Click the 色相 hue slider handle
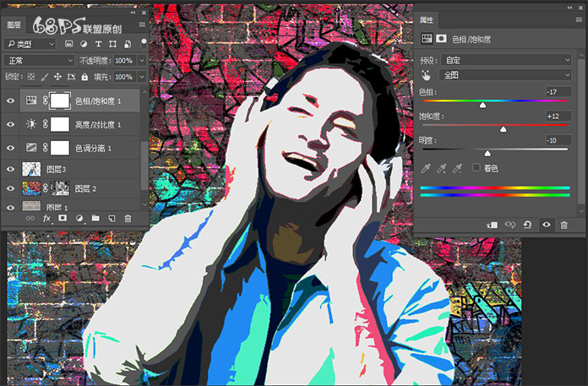 [x=482, y=106]
